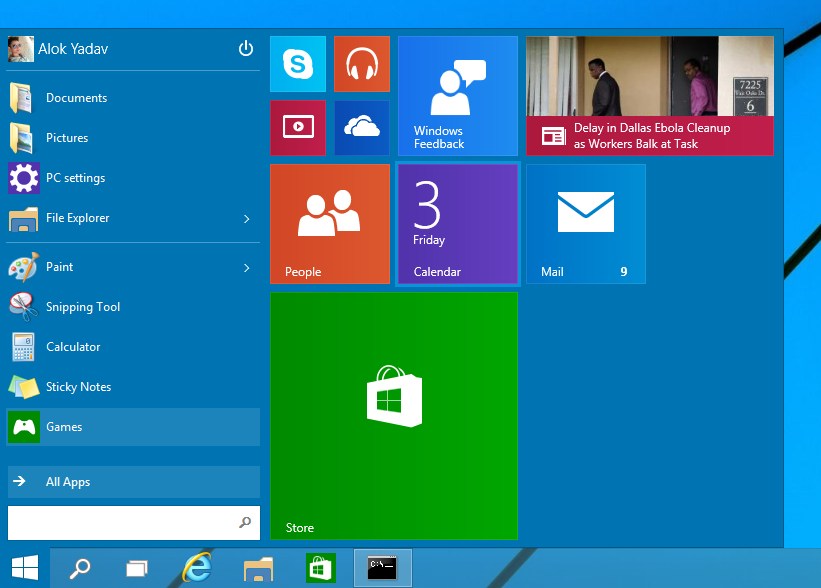Expand the Paint jump list arrow
Image resolution: width=821 pixels, height=588 pixels.
coord(247,267)
